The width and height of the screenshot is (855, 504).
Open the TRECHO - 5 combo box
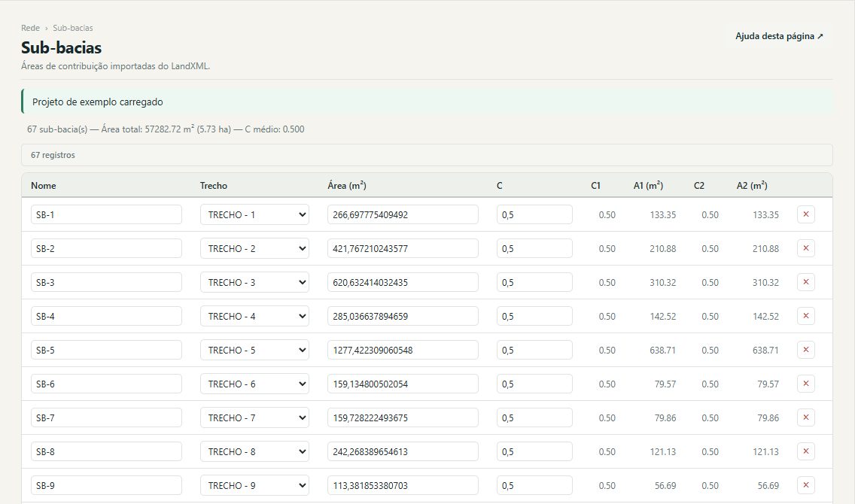254,350
